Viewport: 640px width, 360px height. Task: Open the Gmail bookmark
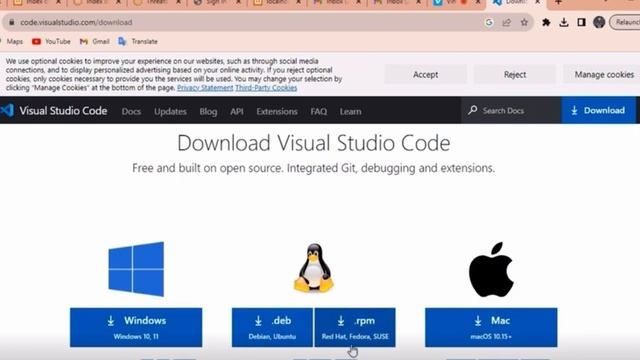click(x=95, y=41)
